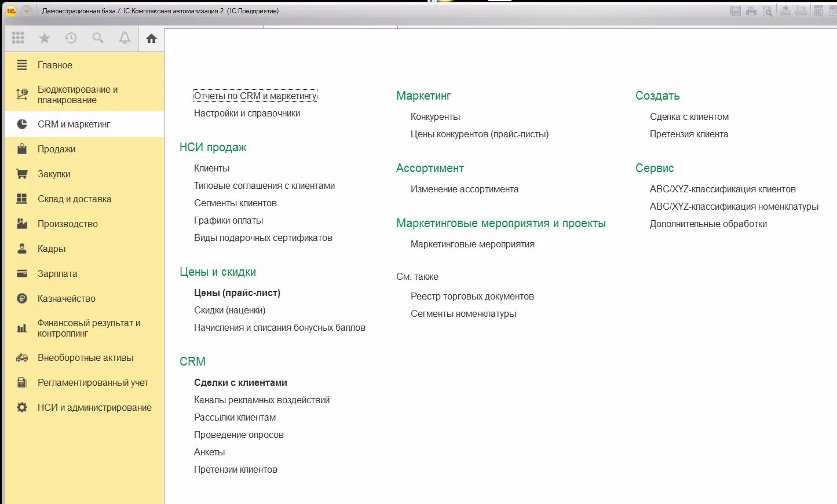Open the Клиенты list

[x=211, y=168]
